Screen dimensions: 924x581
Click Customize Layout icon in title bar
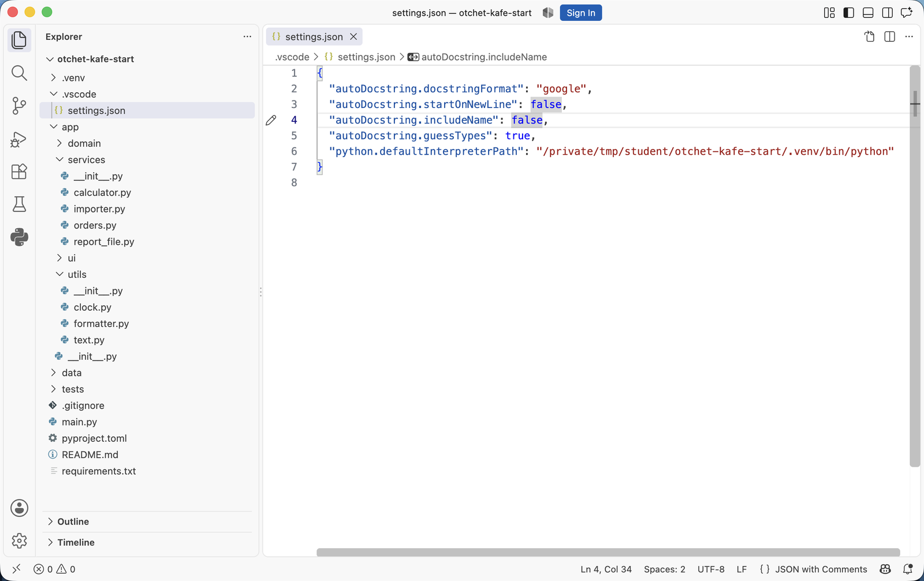click(x=829, y=13)
